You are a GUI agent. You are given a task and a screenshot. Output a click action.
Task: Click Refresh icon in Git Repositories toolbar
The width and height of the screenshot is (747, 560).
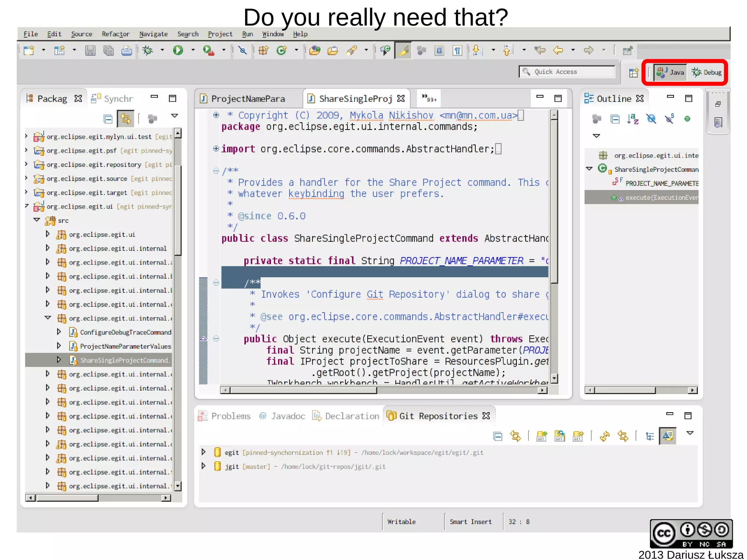click(x=604, y=436)
